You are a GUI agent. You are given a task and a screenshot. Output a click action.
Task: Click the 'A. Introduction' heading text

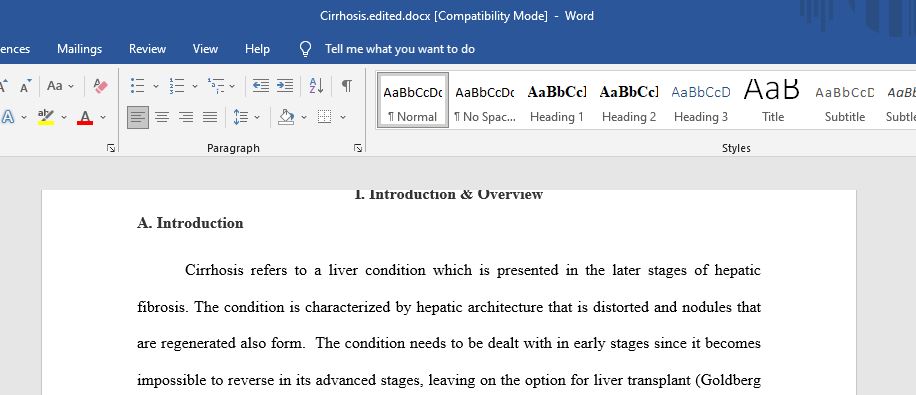[x=190, y=223]
